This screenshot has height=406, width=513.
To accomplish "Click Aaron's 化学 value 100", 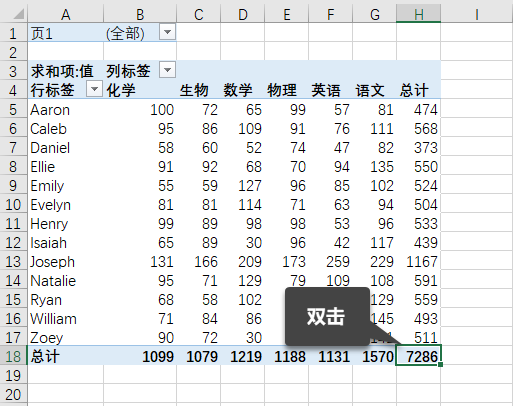I will point(140,110).
